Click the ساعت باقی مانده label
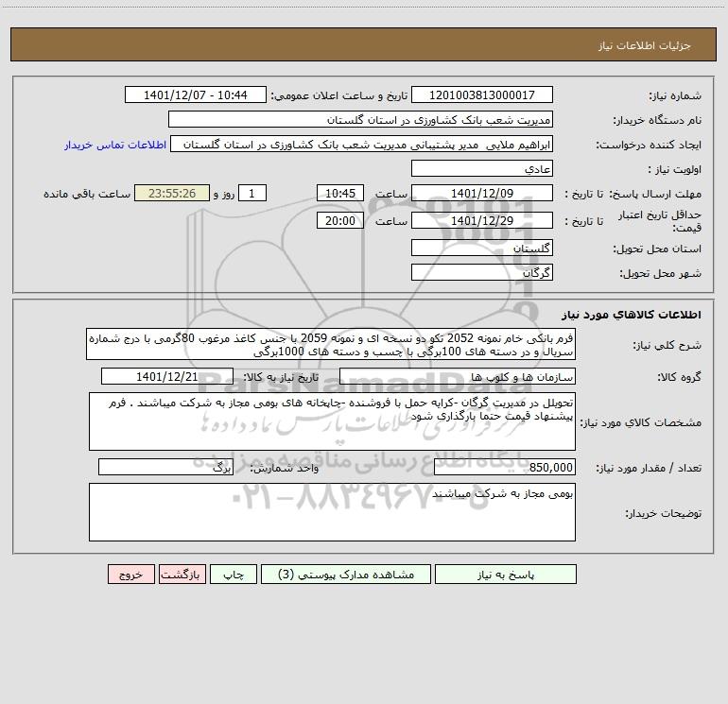 (87, 194)
